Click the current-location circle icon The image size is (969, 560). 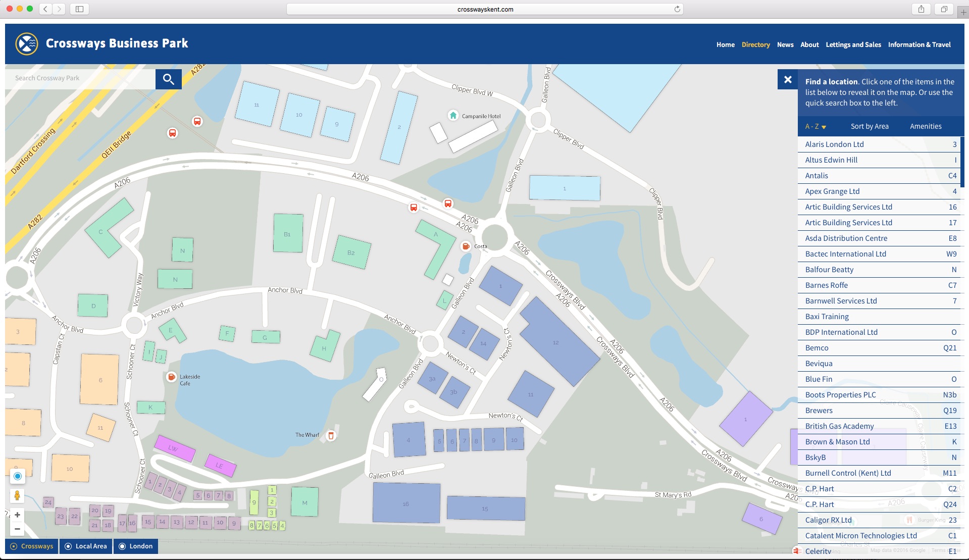[17, 476]
